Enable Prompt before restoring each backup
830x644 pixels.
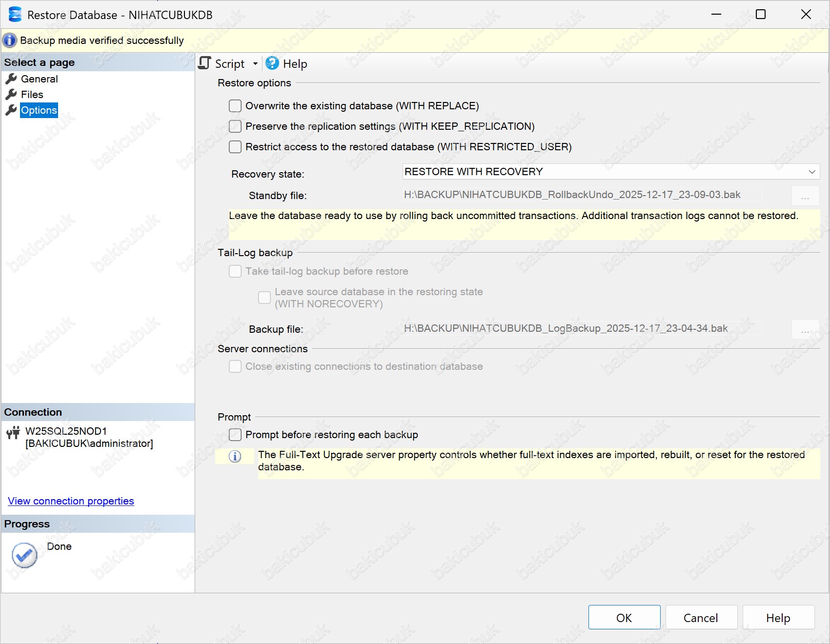tap(235, 435)
